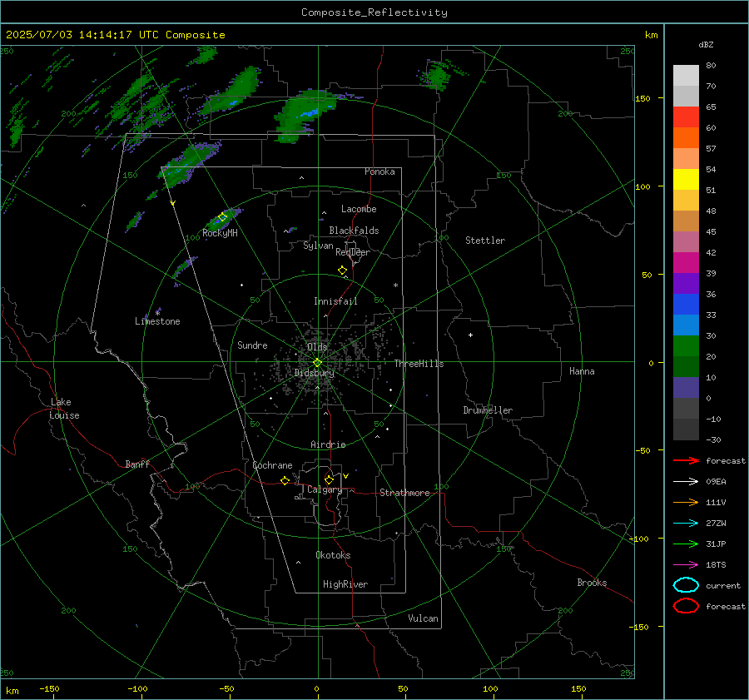Click the green echo cluster north of Stettler

coord(438,75)
